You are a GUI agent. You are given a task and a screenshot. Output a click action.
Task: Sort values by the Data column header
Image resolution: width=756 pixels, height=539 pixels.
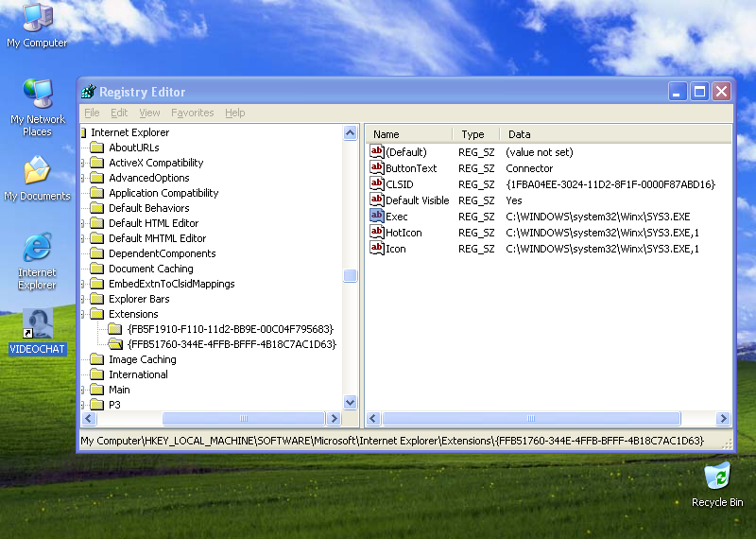click(x=616, y=134)
